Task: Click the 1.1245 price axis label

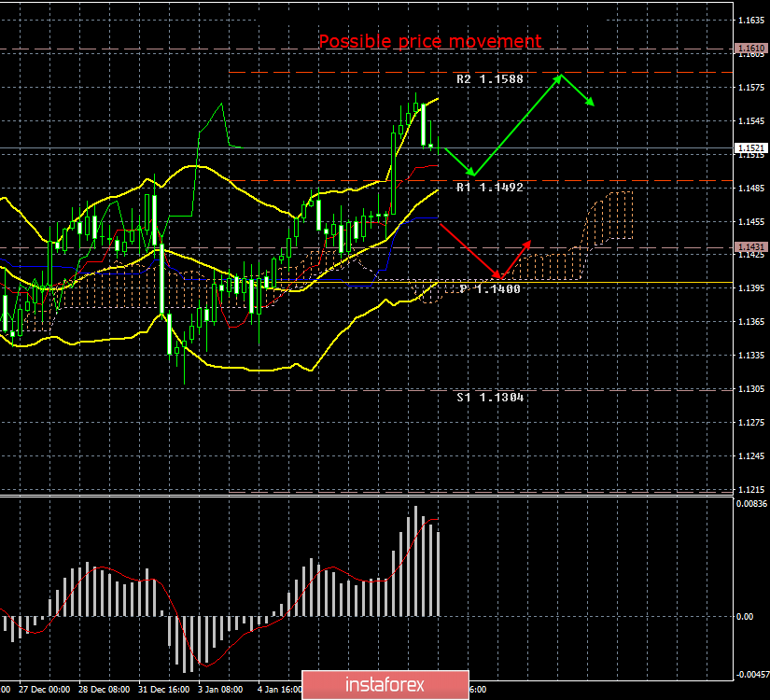Action: (x=751, y=456)
